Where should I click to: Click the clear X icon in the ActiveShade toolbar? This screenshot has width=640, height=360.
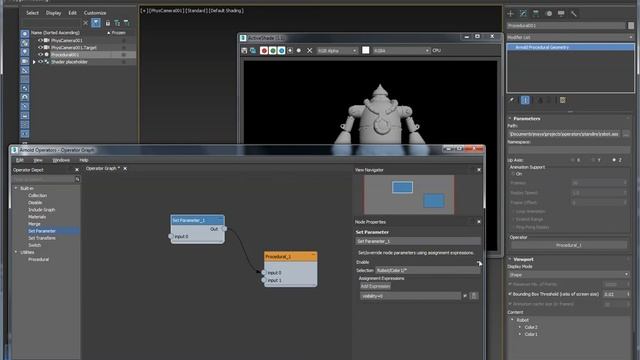coord(309,51)
